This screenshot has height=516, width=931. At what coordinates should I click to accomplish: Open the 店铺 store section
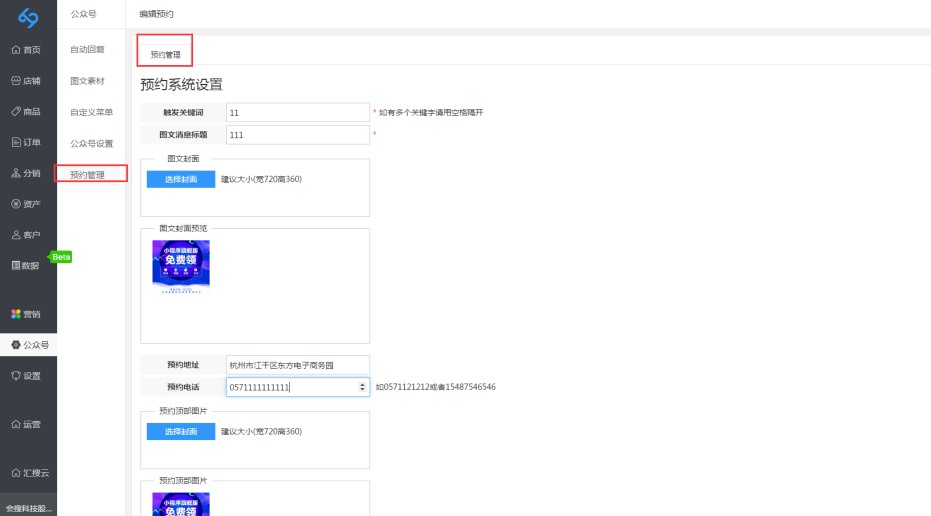pos(27,81)
